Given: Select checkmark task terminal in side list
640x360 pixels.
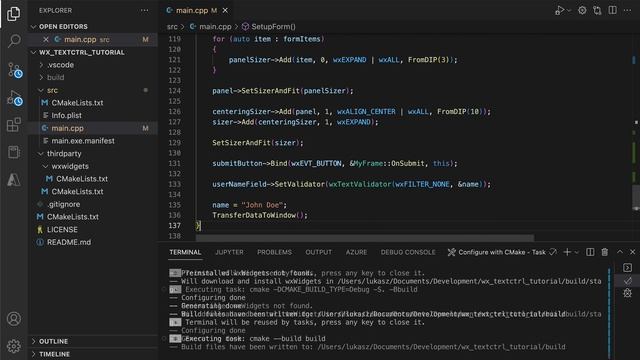Looking at the screenshot, I should click(x=627, y=280).
